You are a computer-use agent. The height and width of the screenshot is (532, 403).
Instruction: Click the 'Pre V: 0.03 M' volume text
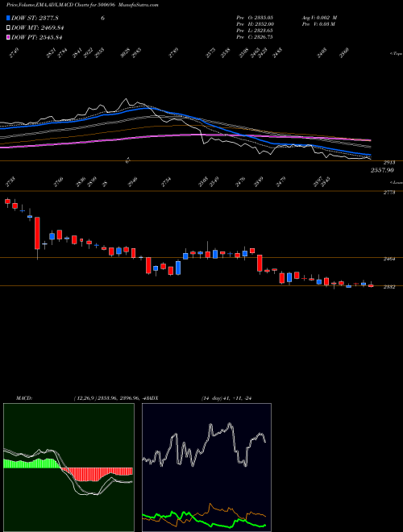(x=318, y=24)
